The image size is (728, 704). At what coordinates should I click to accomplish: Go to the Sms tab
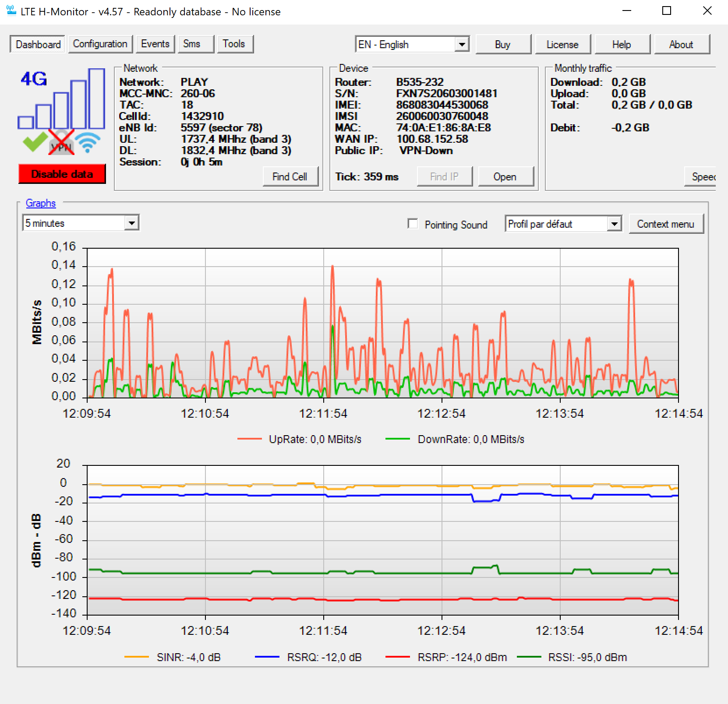[196, 44]
